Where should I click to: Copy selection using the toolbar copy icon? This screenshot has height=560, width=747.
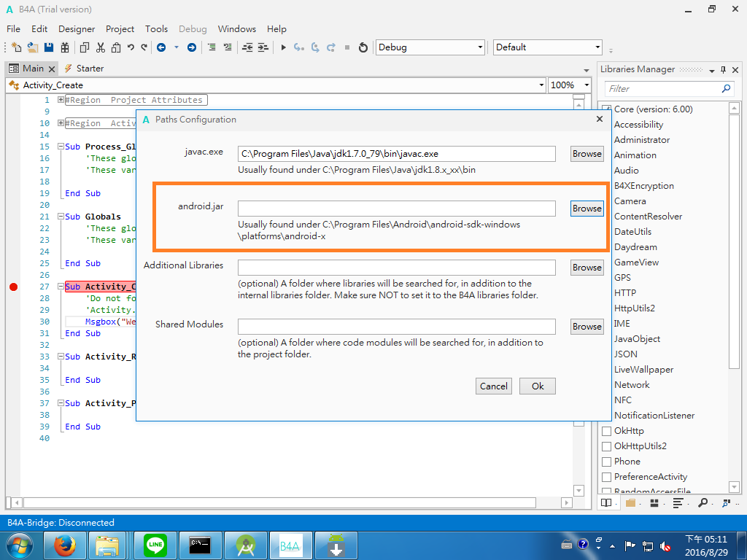pyautogui.click(x=85, y=47)
